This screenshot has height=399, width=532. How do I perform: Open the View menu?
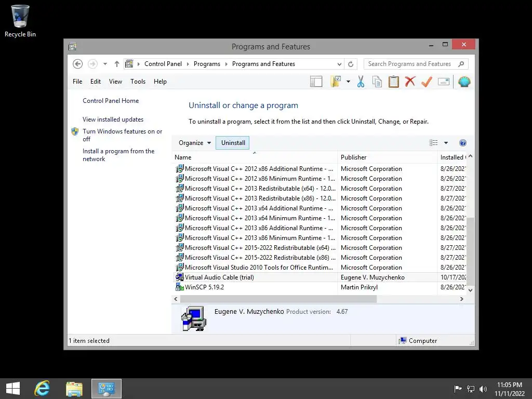click(115, 82)
